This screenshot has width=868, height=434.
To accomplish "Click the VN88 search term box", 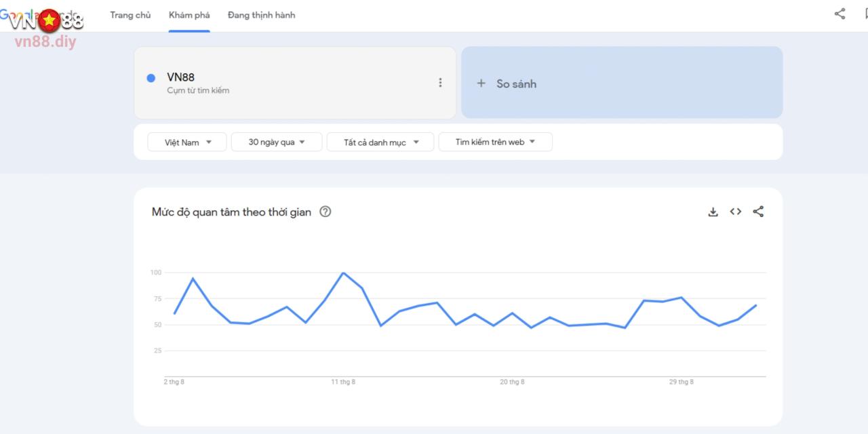I will click(x=295, y=83).
